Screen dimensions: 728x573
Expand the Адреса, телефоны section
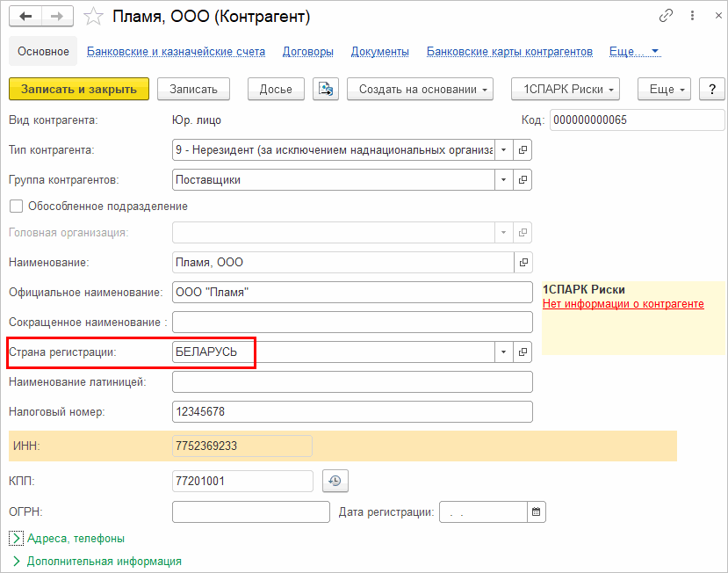click(x=17, y=538)
